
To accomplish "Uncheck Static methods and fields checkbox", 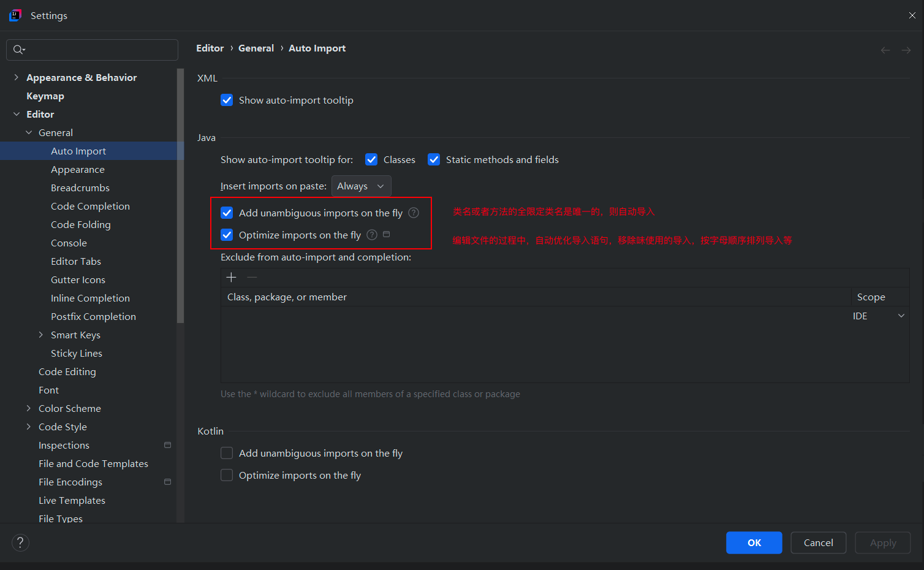I will pyautogui.click(x=434, y=159).
